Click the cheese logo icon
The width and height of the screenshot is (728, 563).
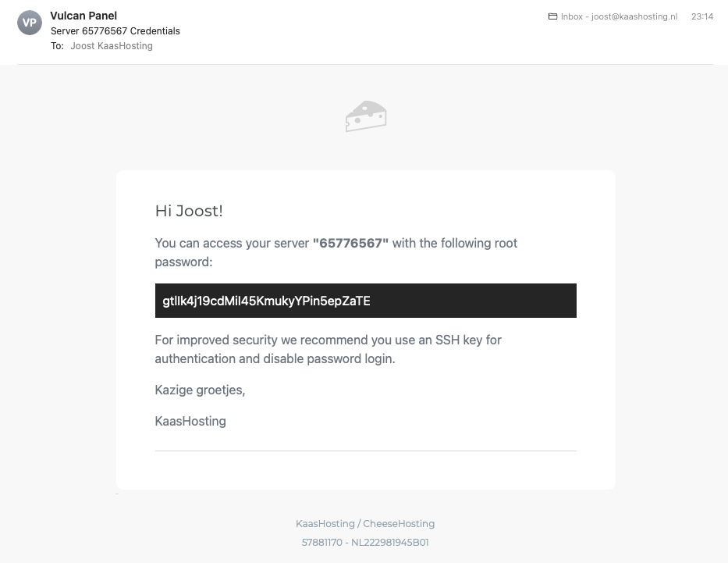pyautogui.click(x=366, y=116)
